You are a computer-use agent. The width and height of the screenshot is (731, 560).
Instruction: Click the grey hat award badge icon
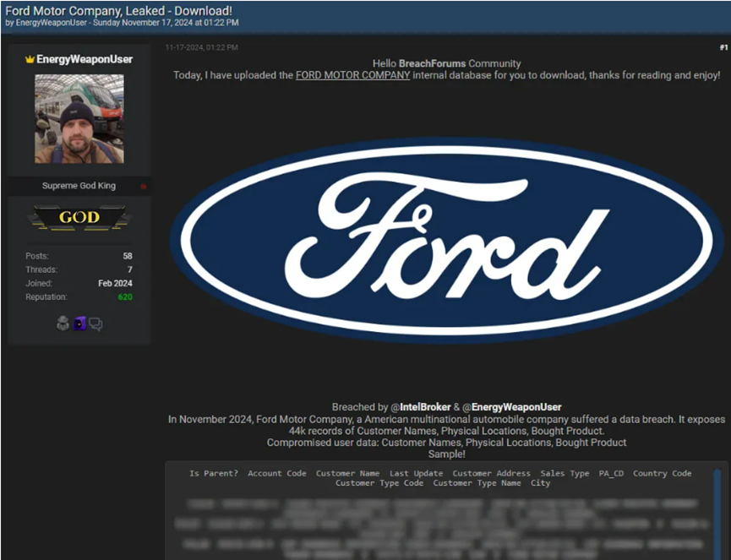pyautogui.click(x=63, y=323)
